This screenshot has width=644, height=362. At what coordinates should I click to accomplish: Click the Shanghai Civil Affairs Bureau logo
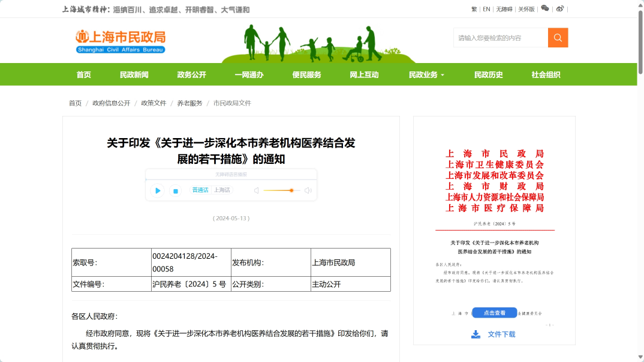pyautogui.click(x=120, y=41)
